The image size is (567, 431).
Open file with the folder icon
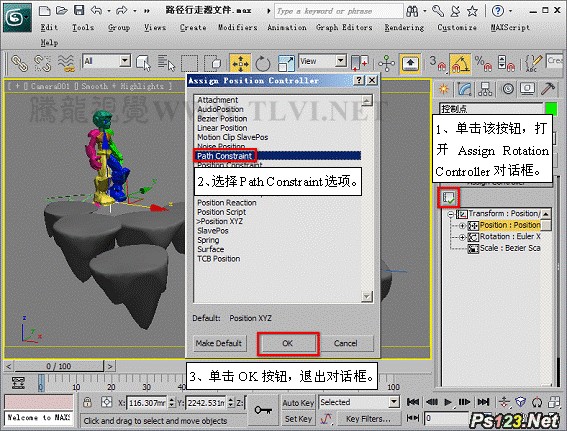[x=62, y=10]
